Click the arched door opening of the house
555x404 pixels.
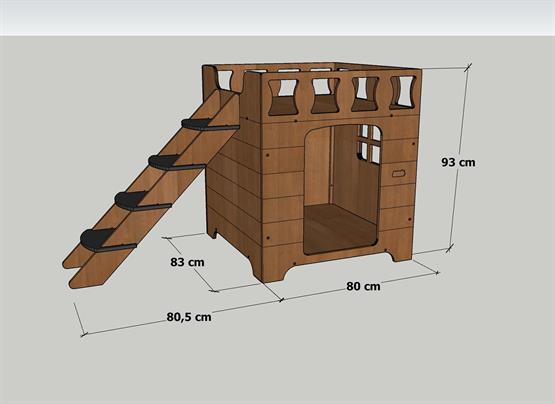(x=343, y=190)
